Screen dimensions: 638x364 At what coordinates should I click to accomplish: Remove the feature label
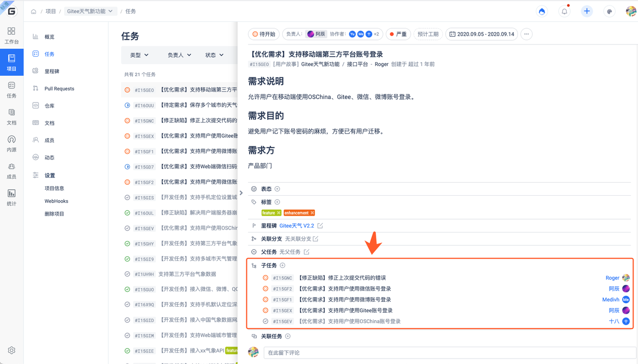click(279, 213)
